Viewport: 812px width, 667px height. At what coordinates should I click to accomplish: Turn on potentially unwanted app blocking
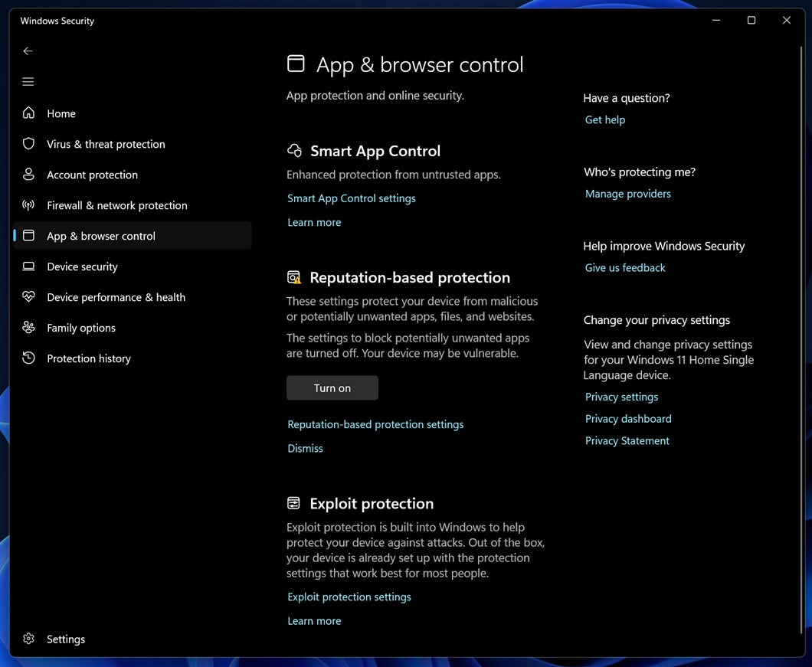point(332,387)
